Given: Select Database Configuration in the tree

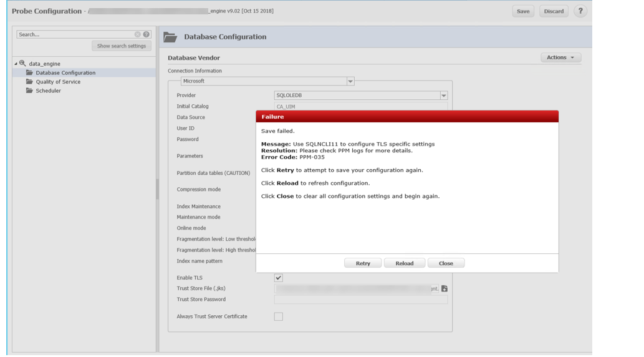Looking at the screenshot, I should (65, 73).
